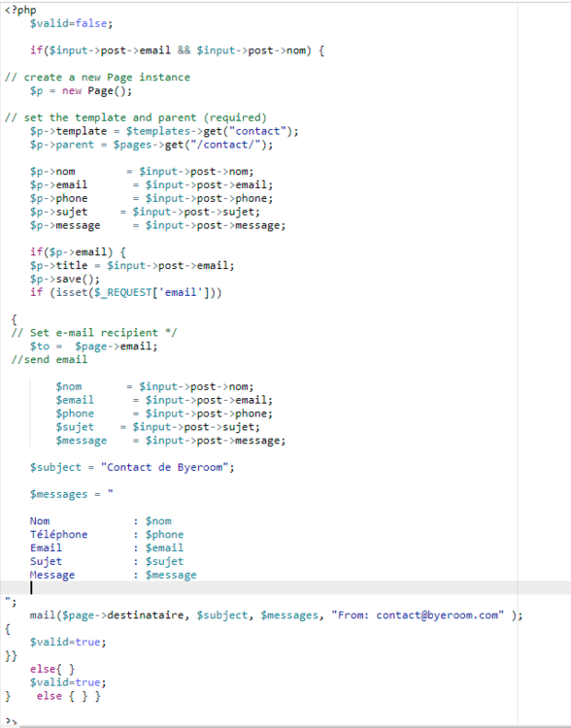571x728 pixels.
Task: Click the "/contact/" string in $pages->get
Action: 228,145
